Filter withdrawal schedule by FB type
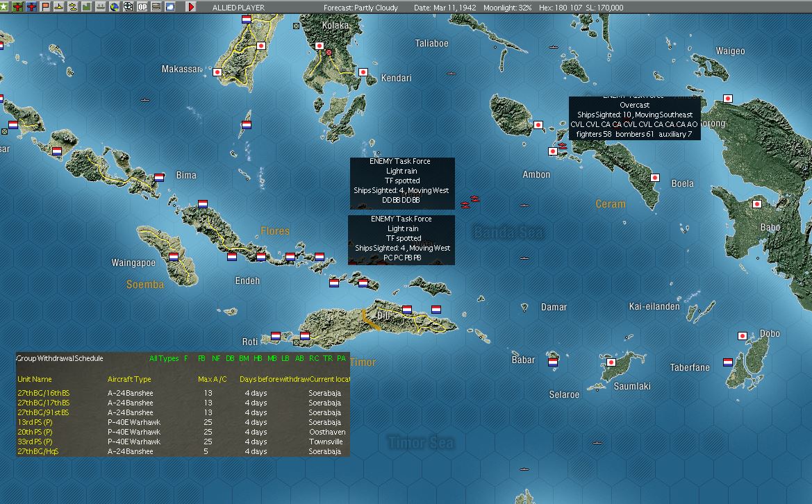This screenshot has height=504, width=812. tap(201, 358)
